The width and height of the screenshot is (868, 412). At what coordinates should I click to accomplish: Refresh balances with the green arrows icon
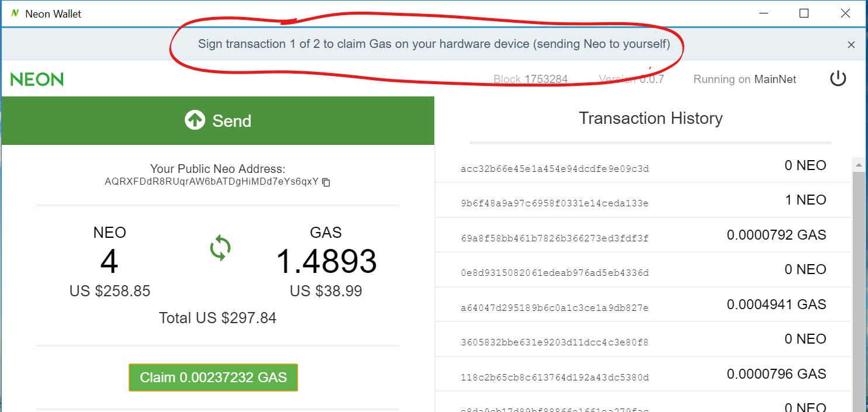220,248
